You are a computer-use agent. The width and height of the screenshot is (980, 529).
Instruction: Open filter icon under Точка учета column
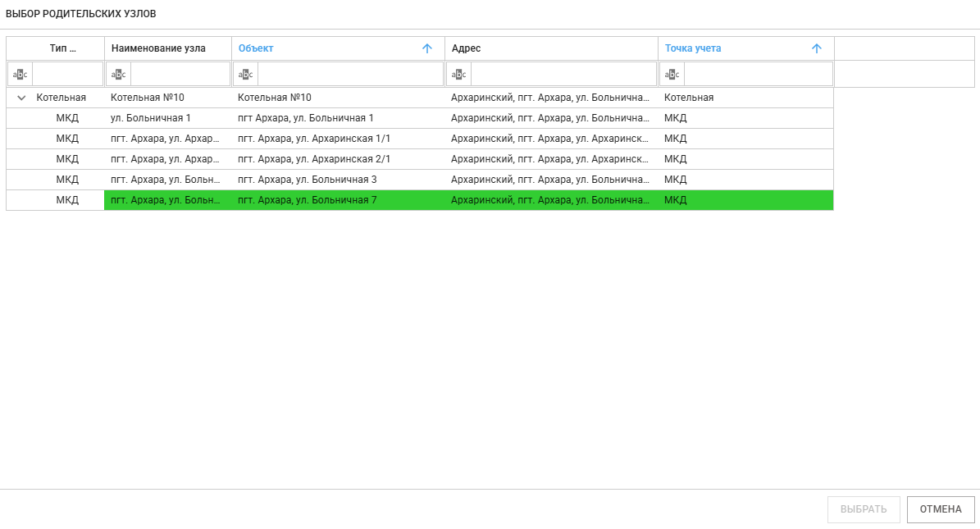coord(672,75)
